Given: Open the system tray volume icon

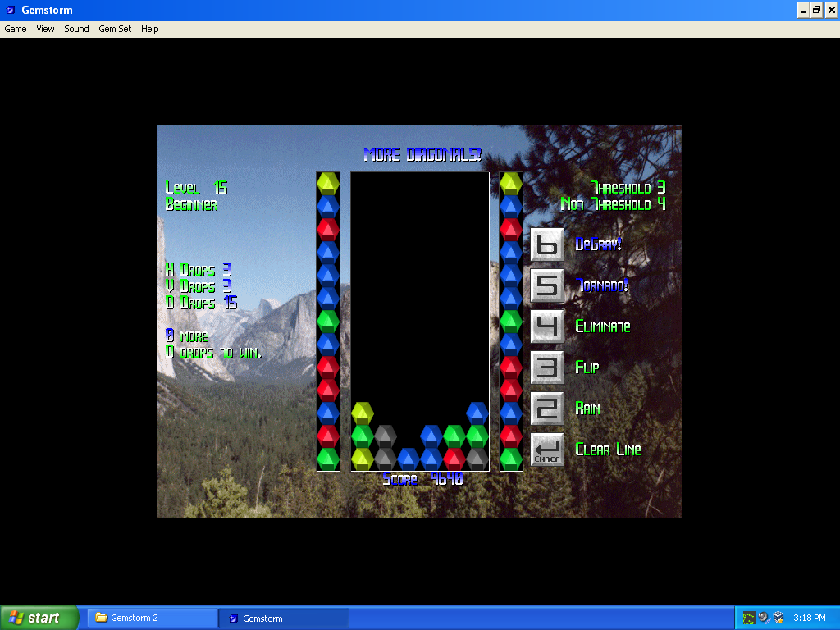Looking at the screenshot, I should pyautogui.click(x=764, y=618).
